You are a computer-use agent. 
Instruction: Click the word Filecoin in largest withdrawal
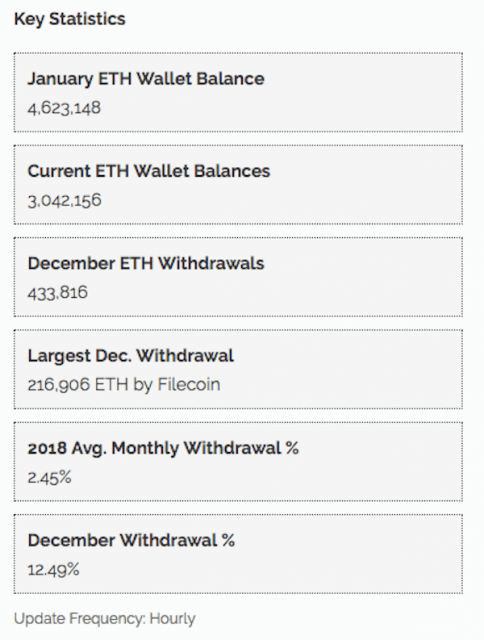[189, 384]
